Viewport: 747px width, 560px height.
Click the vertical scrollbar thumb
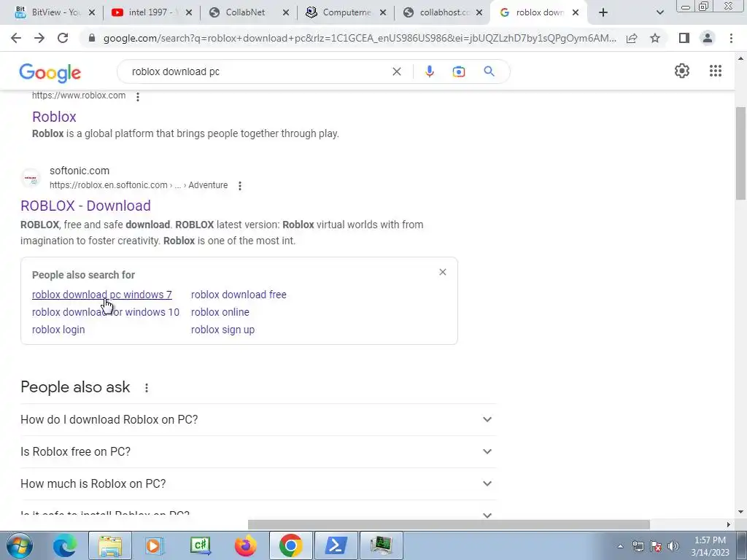[x=741, y=153]
